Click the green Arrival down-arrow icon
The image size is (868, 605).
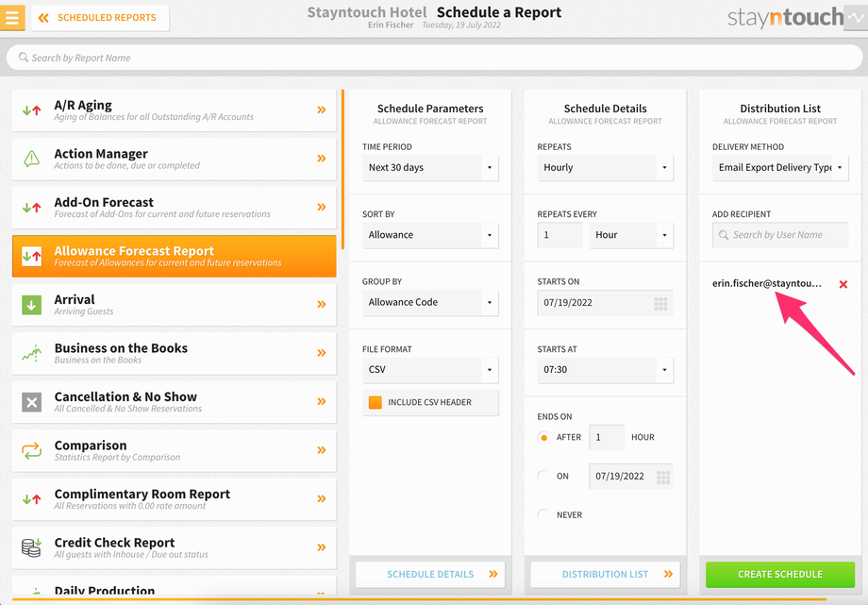click(x=31, y=305)
